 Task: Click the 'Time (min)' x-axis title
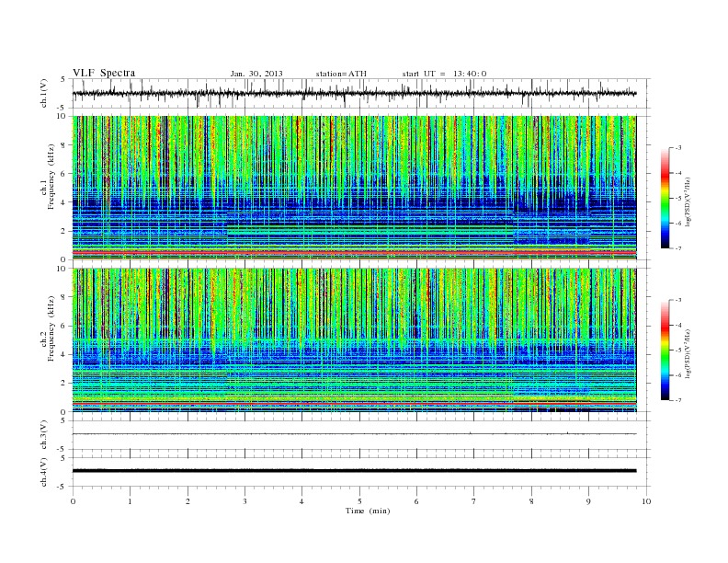(368, 511)
